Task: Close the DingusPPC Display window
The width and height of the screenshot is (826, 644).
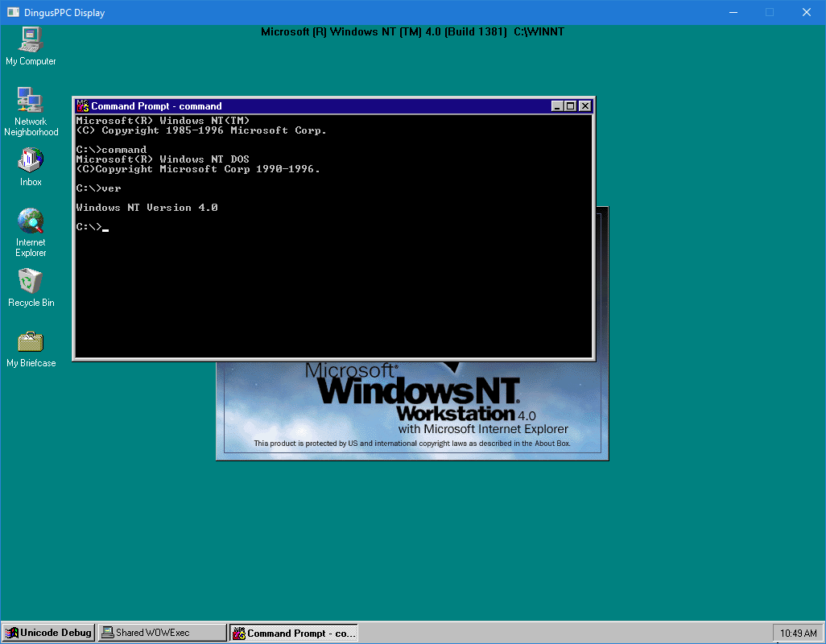Action: [x=807, y=12]
